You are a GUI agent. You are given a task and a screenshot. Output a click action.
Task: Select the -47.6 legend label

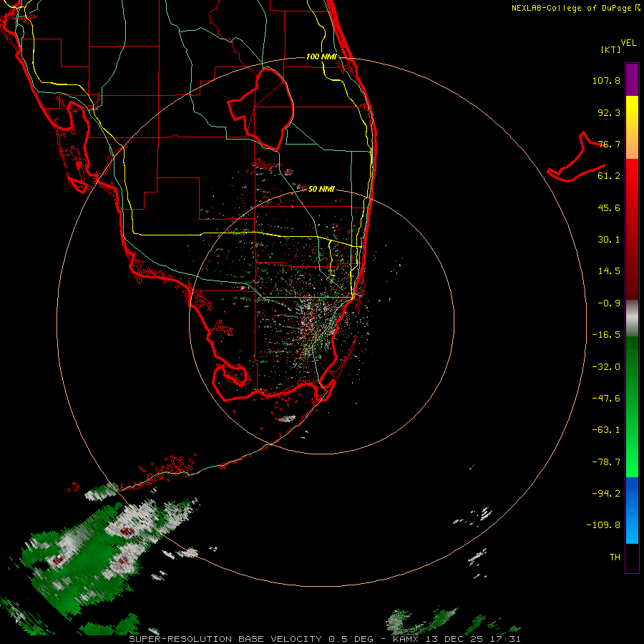pyautogui.click(x=606, y=399)
